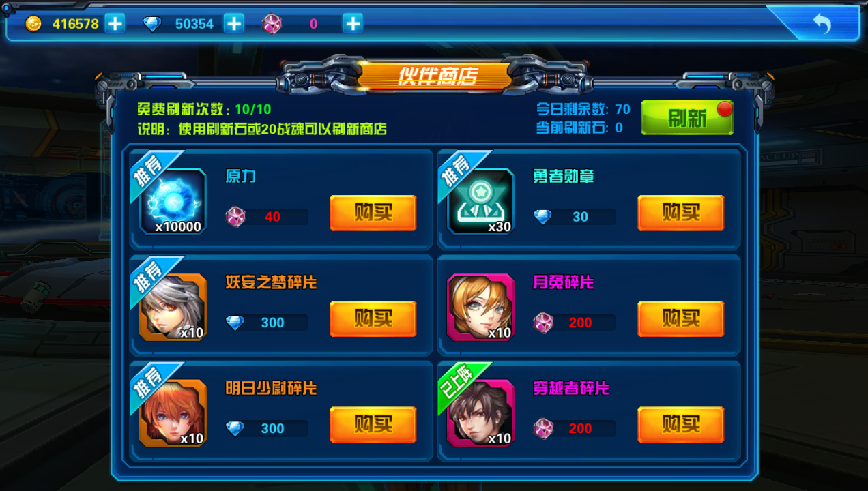This screenshot has height=491, width=868.
Task: Open 明日少尉碎片 character portrait
Action: point(173,413)
